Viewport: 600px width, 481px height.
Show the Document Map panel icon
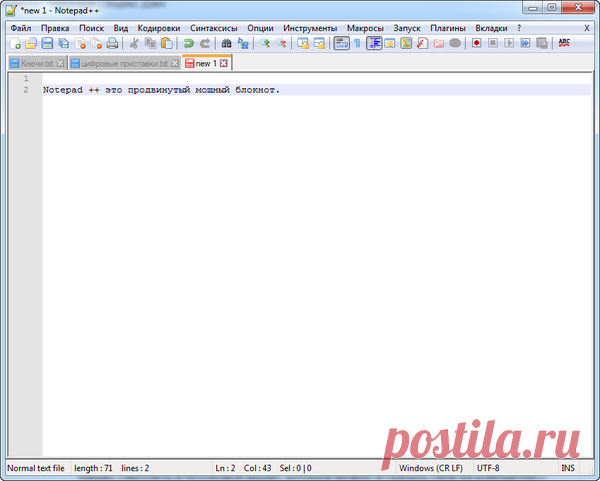pyautogui.click(x=406, y=43)
